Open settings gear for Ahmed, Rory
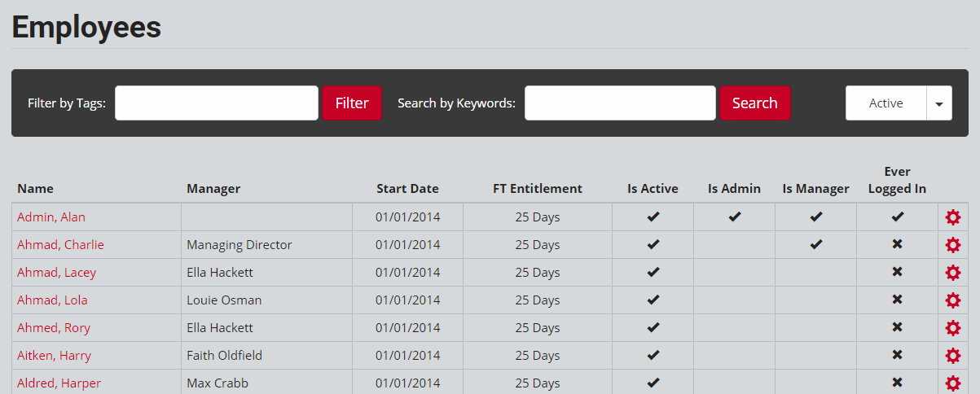This screenshot has width=980, height=394. [952, 328]
